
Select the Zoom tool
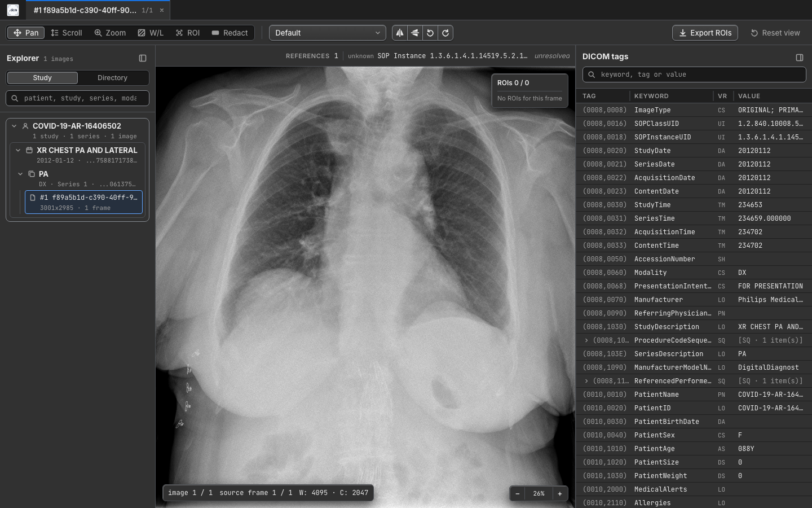(110, 33)
